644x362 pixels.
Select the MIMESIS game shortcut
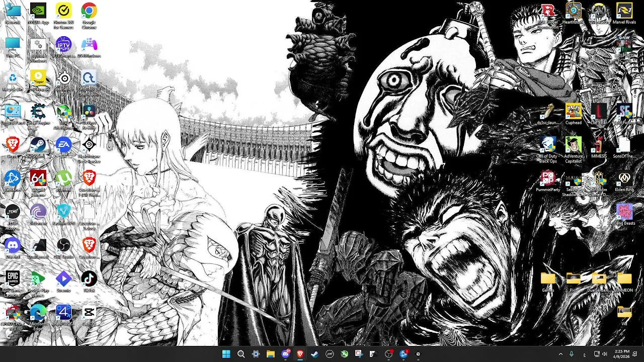point(599,148)
